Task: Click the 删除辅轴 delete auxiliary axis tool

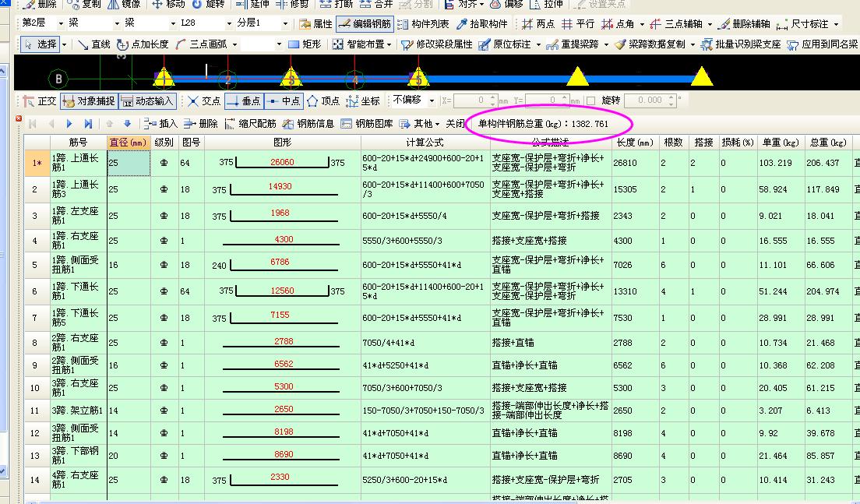Action: point(744,24)
